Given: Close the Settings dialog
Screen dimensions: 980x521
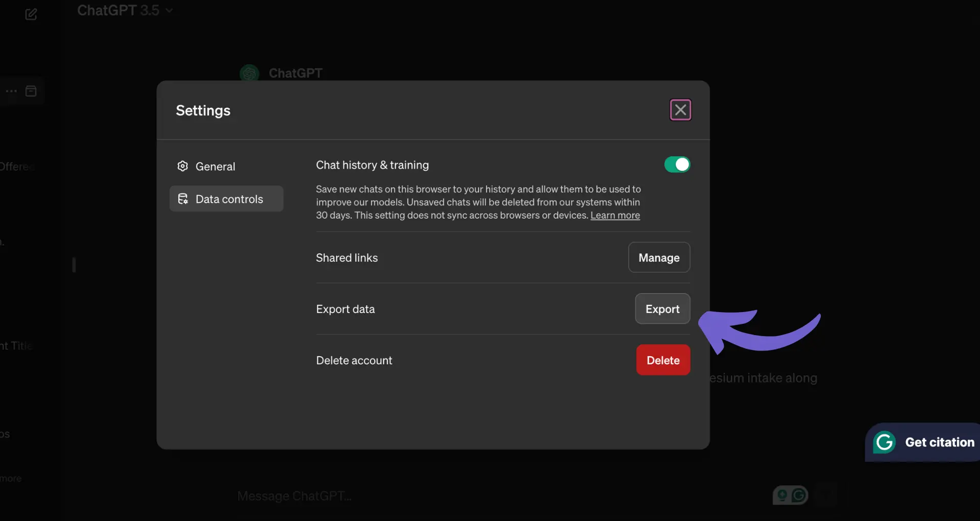Looking at the screenshot, I should pos(680,110).
